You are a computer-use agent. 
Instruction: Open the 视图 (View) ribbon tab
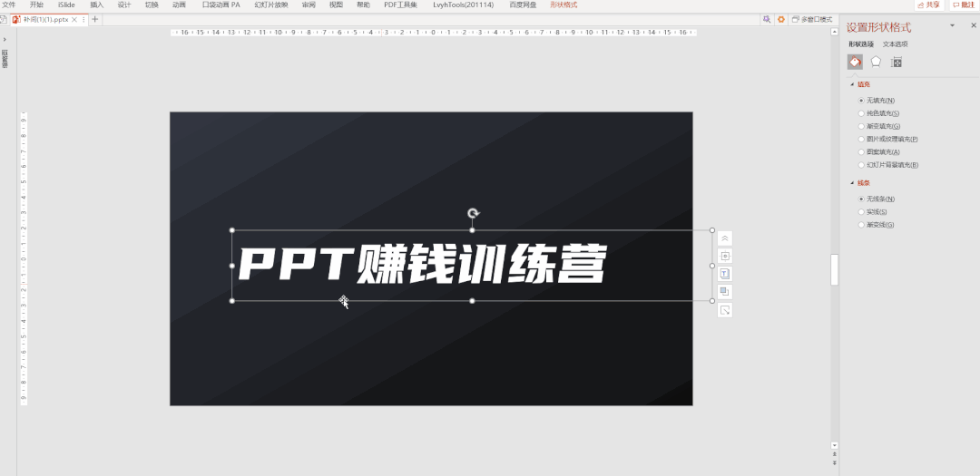point(336,5)
